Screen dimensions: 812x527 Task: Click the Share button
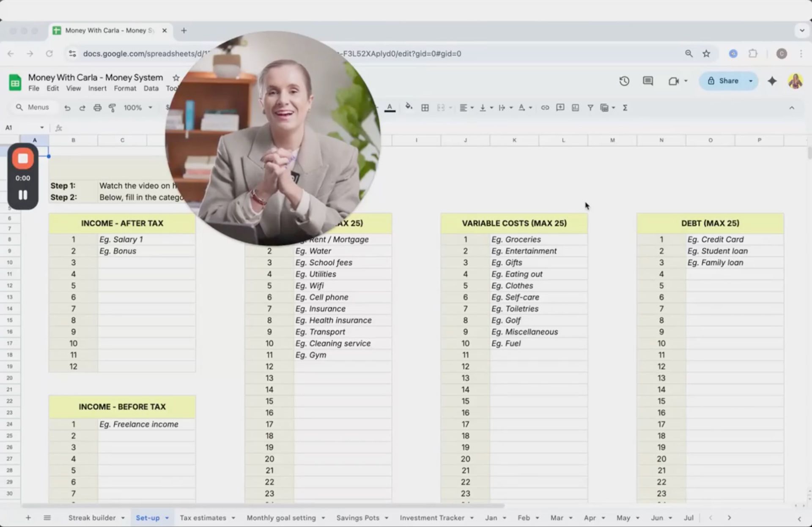(x=723, y=81)
